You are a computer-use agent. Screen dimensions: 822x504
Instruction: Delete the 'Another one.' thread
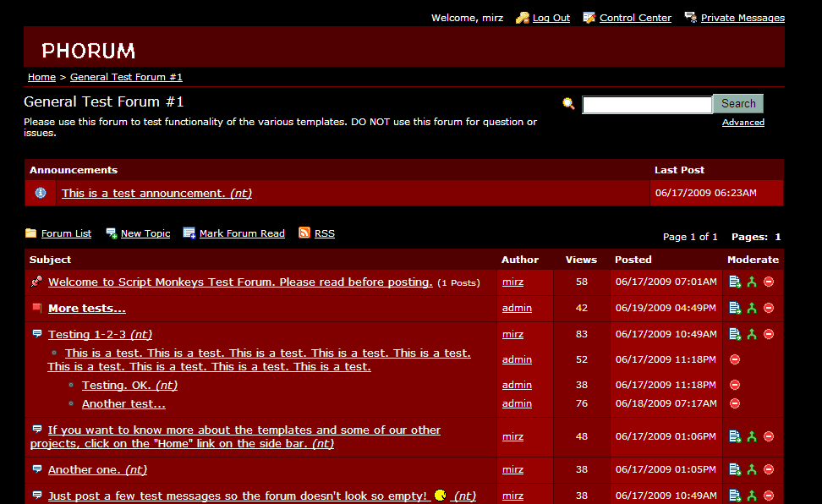click(x=769, y=469)
